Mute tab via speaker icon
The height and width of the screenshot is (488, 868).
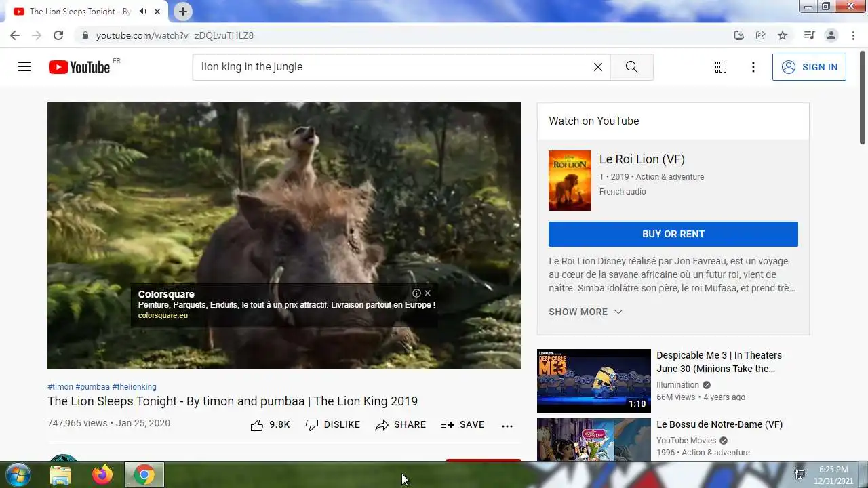click(x=142, y=12)
